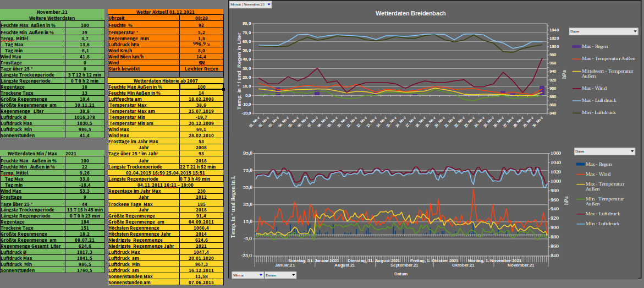The image size is (644, 288).
Task: Click the yellow Mittelwert - Temperatur Außen legend line
Action: click(x=576, y=71)
